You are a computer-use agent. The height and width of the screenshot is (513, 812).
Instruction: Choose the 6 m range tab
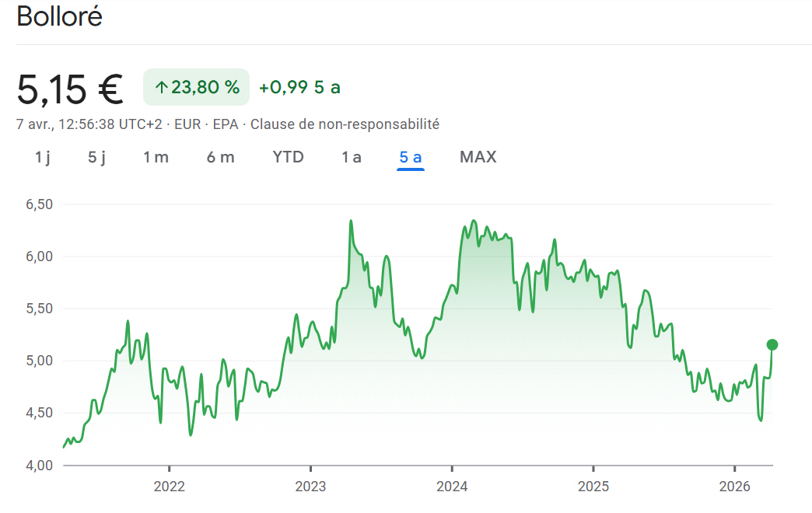point(220,157)
